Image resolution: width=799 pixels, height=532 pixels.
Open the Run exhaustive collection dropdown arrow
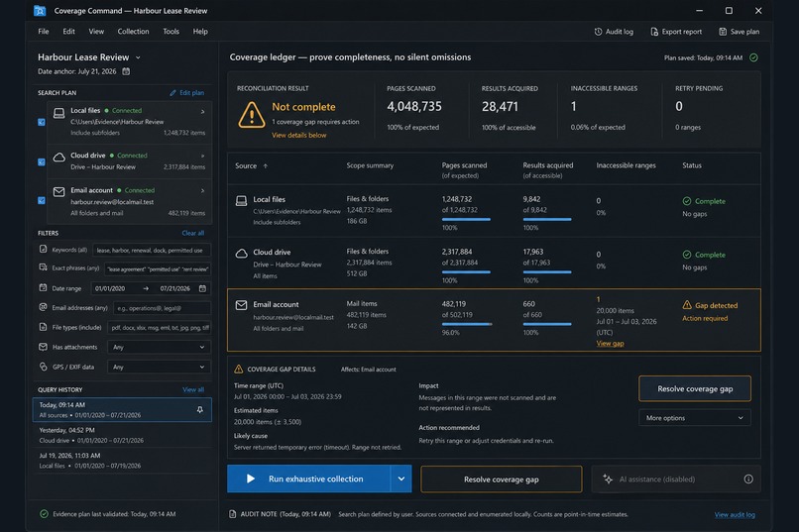(401, 479)
